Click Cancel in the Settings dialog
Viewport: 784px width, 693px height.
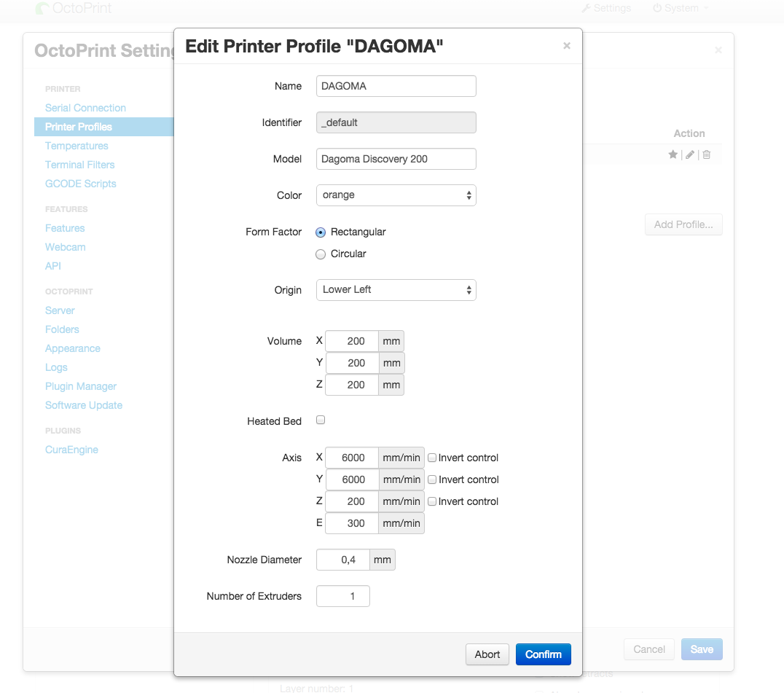649,649
